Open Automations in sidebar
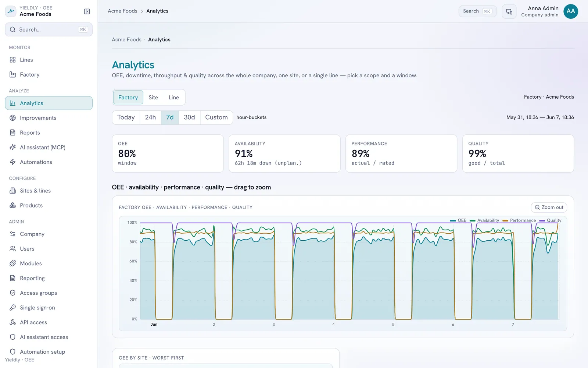588x368 pixels. click(49, 162)
